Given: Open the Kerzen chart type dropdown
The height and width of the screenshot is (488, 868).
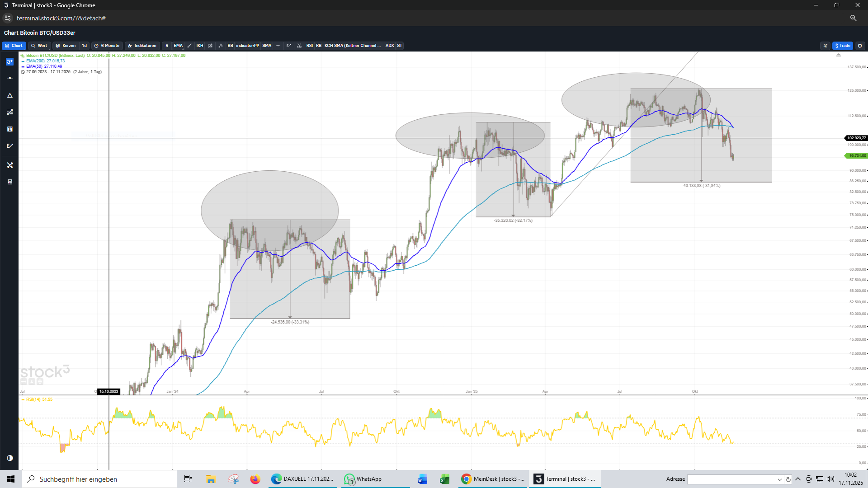Looking at the screenshot, I should click(66, 46).
